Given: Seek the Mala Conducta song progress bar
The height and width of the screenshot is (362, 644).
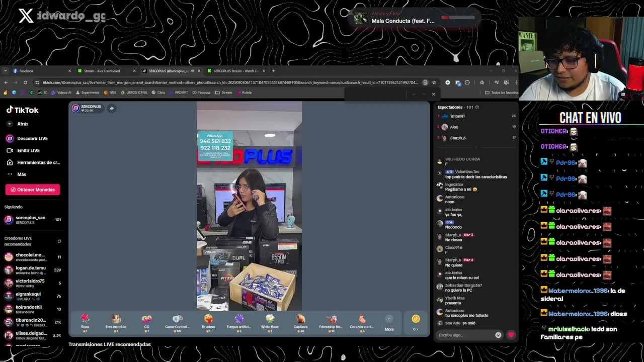Looking at the screenshot, I should point(458,18).
